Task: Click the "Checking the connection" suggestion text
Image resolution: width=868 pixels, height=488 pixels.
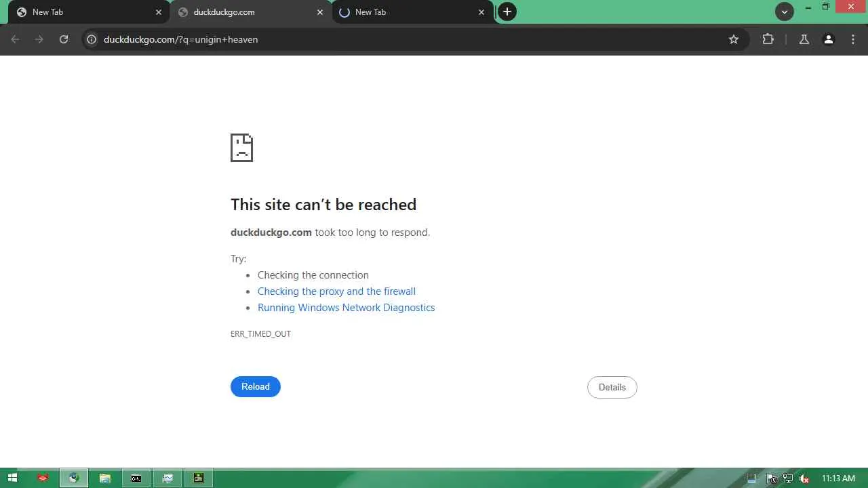Action: tap(313, 275)
